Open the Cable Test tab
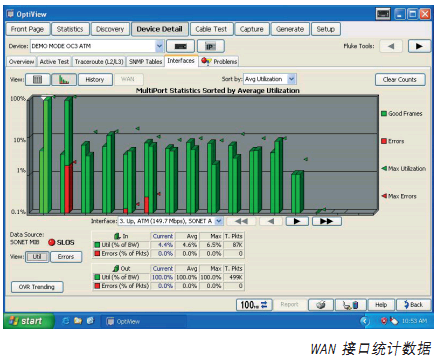This screenshot has width=438, height=362. 211,29
